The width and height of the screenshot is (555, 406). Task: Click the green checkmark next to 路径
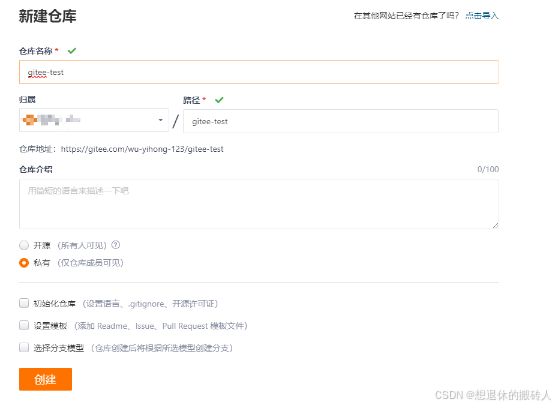[219, 100]
